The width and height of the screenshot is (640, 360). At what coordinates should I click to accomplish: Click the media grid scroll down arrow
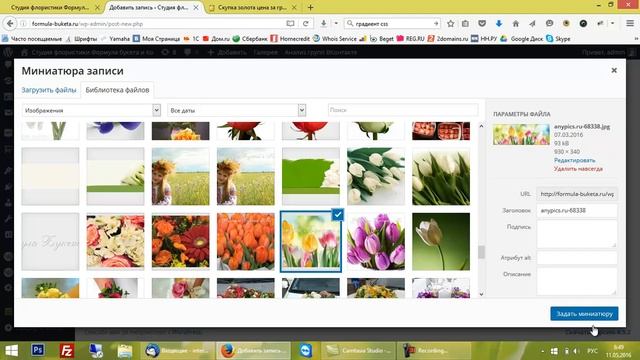pyautogui.click(x=481, y=294)
